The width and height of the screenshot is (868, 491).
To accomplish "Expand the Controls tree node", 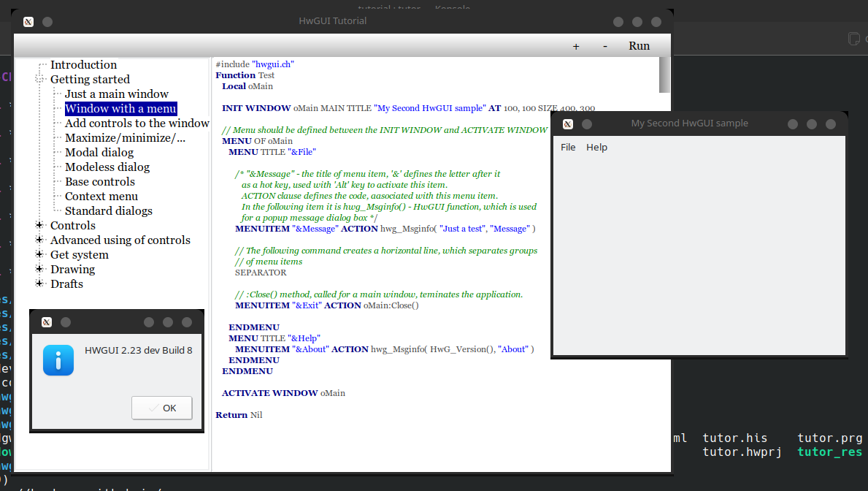I will (39, 225).
